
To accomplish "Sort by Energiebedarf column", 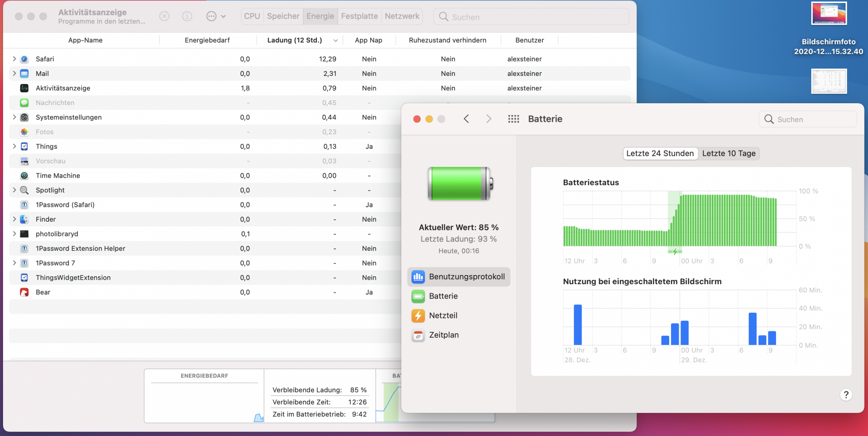I will coord(207,40).
